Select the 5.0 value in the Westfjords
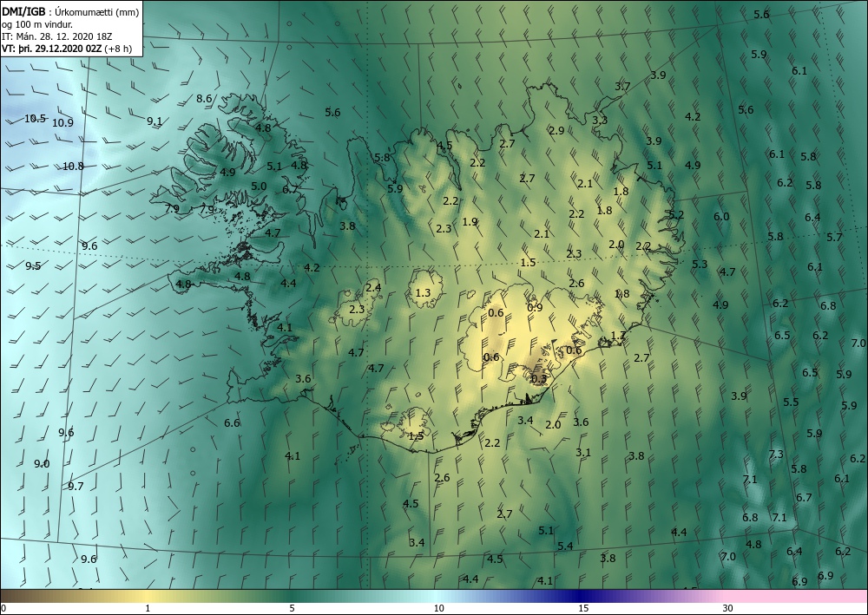The height and width of the screenshot is (615, 868). (259, 186)
